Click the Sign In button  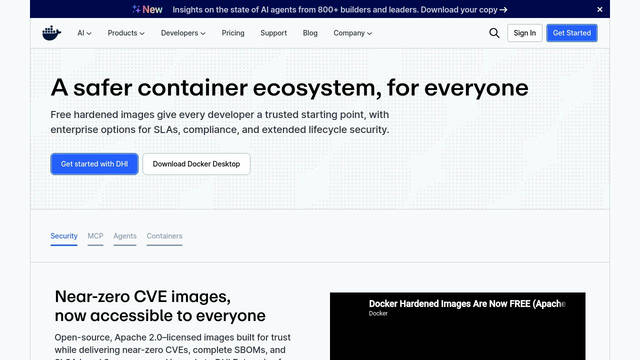click(524, 33)
